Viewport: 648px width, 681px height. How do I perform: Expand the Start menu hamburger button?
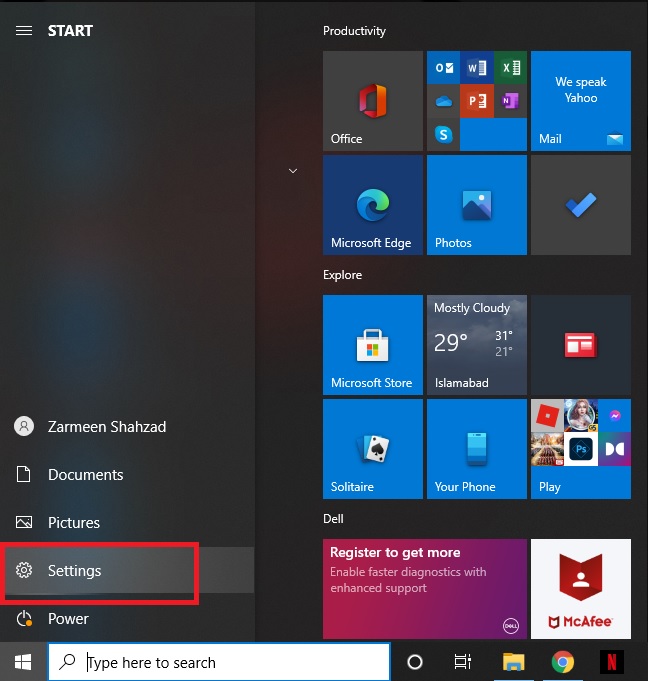click(24, 30)
